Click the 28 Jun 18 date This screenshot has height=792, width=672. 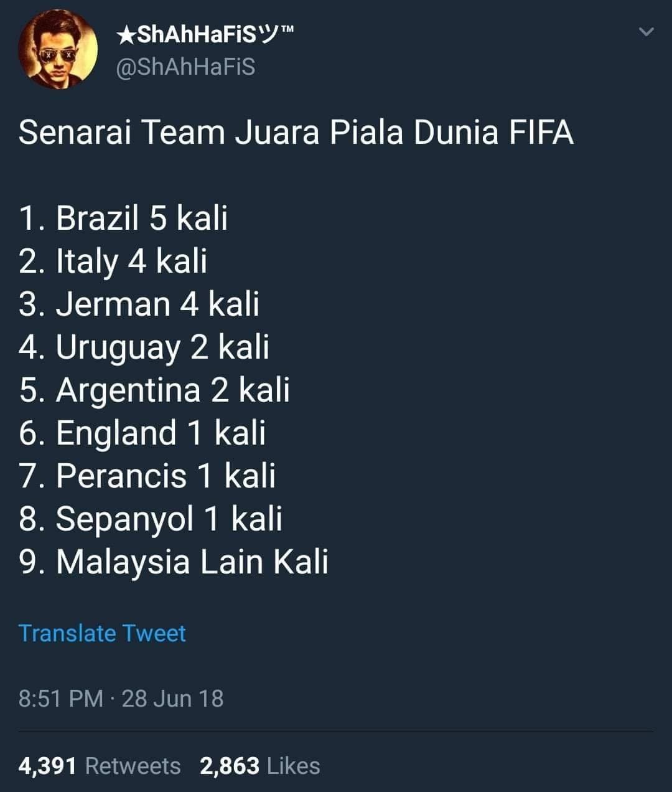(172, 699)
